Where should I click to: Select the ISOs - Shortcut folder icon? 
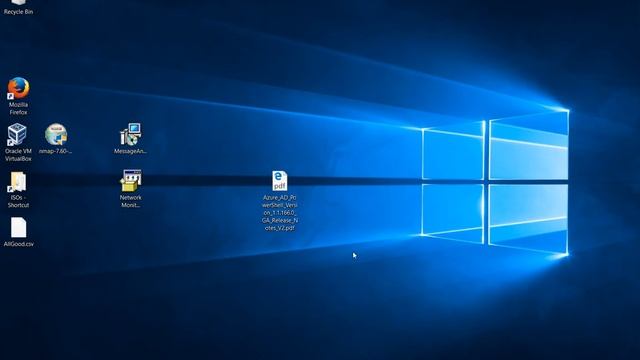(x=17, y=182)
